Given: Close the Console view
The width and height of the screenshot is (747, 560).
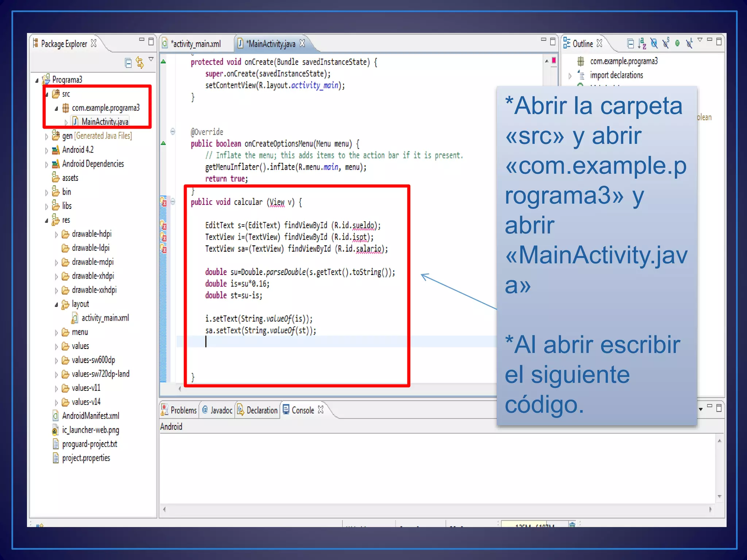Looking at the screenshot, I should point(321,410).
